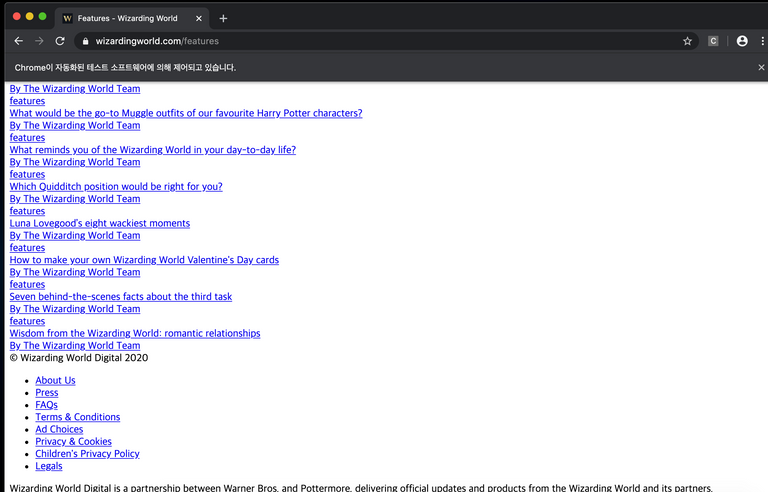Click author link under Wisdom romantic relationships
Screen dimensions: 768x492
coord(75,346)
